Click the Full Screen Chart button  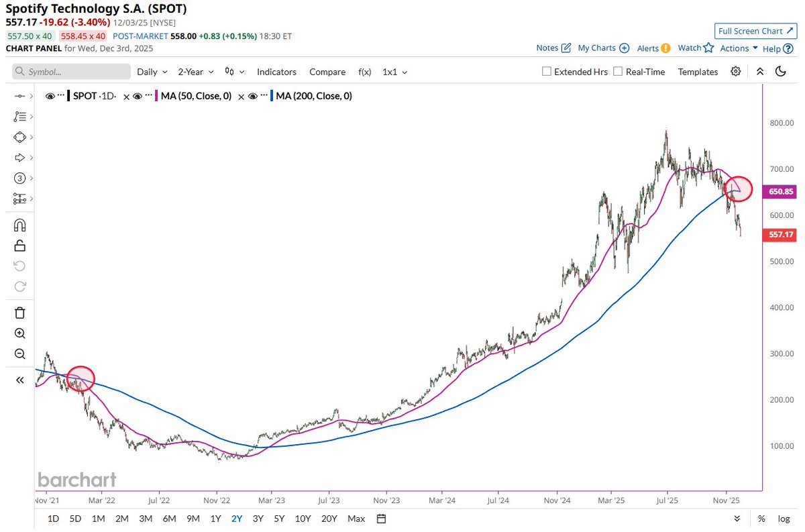click(755, 31)
